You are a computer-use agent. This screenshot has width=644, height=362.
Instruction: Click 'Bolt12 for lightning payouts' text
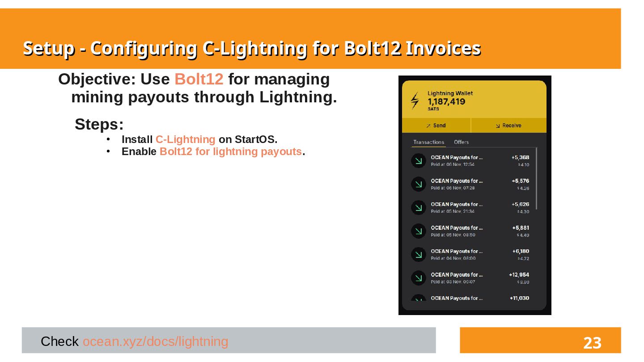click(x=231, y=152)
